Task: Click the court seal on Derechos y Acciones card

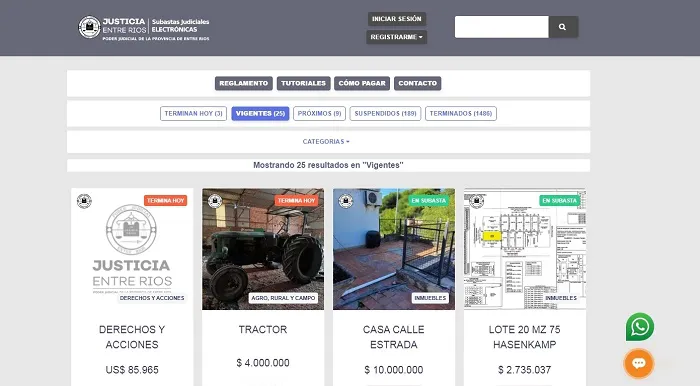Action: (x=84, y=201)
